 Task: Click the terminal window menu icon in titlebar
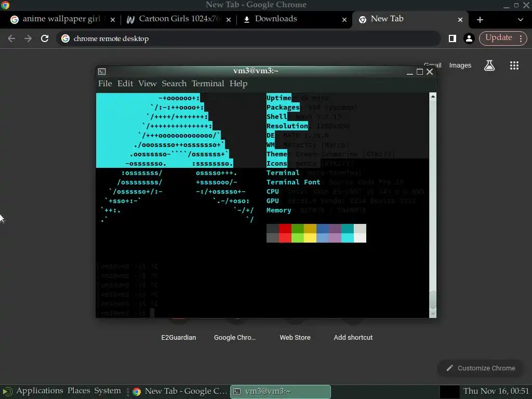[102, 72]
